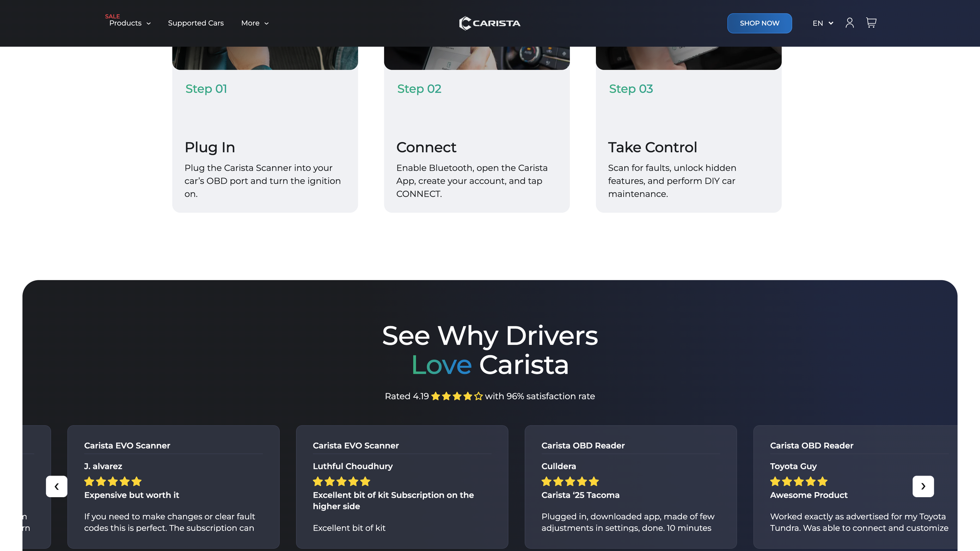Click the Step 02 label
Screen dimensions: 980x551
(419, 89)
